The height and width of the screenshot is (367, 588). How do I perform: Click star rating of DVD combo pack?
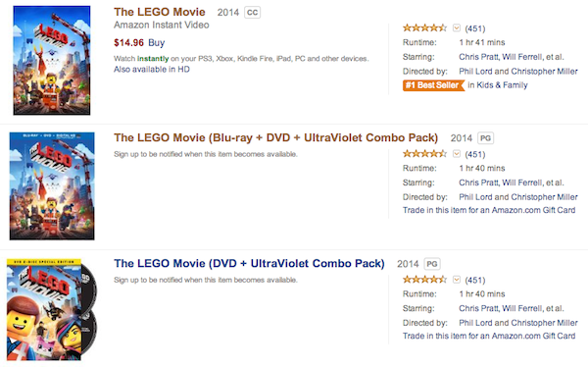tap(424, 280)
